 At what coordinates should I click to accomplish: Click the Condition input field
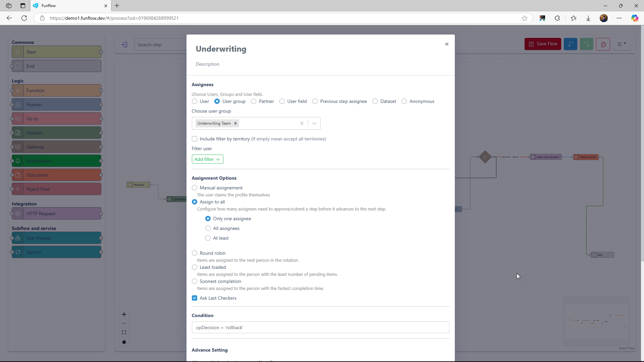[x=320, y=327]
